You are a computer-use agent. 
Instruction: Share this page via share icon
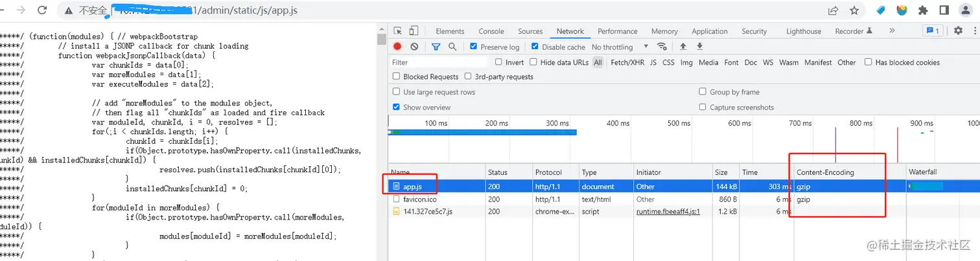click(x=833, y=10)
